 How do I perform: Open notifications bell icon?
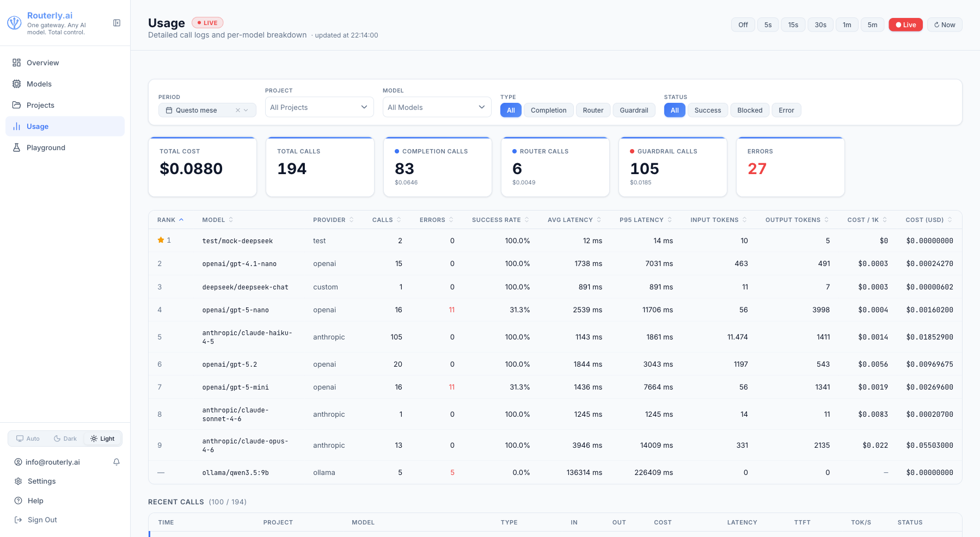117,462
